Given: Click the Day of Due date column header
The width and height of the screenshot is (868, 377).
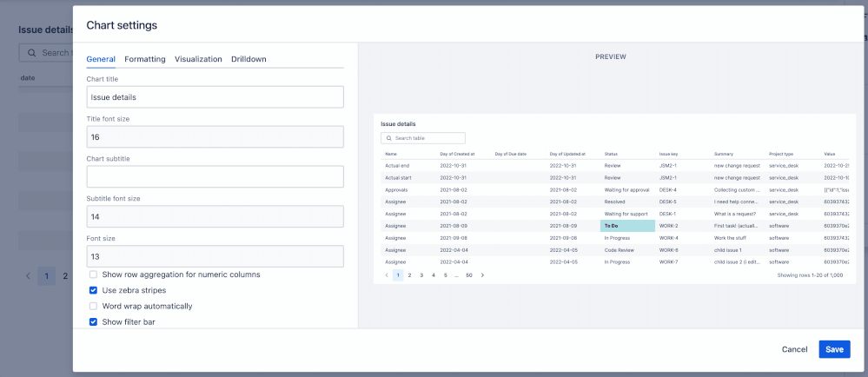Looking at the screenshot, I should click(510, 154).
